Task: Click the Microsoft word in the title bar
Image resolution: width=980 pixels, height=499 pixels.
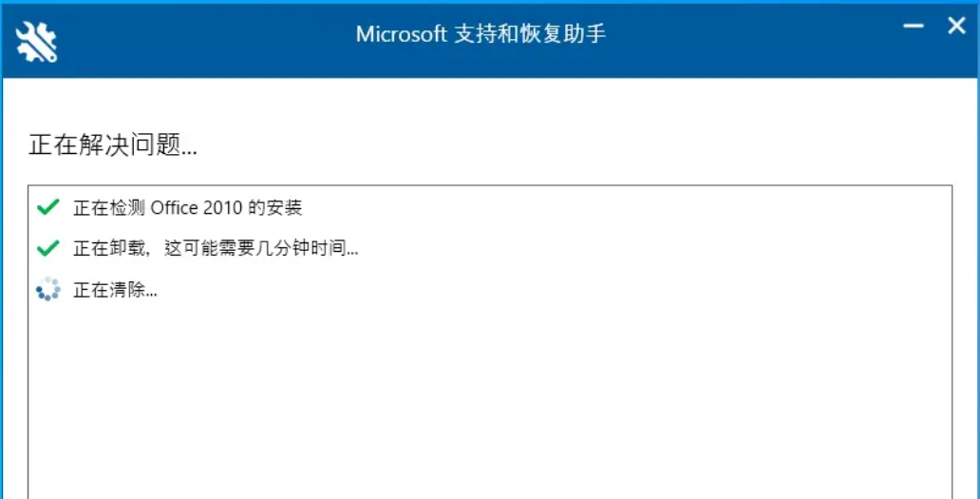Action: (402, 34)
